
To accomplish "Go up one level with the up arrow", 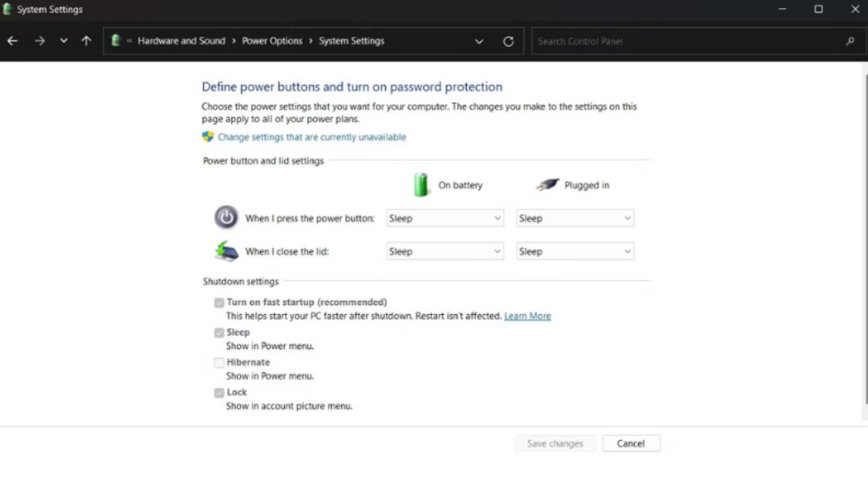I will (86, 41).
